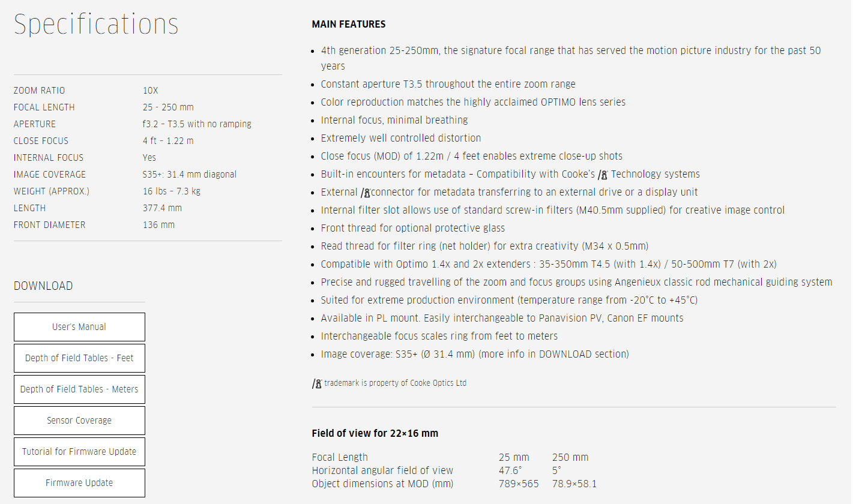This screenshot has width=853, height=504.
Task: Click the '789×565' object dimensions value
Action: (519, 484)
